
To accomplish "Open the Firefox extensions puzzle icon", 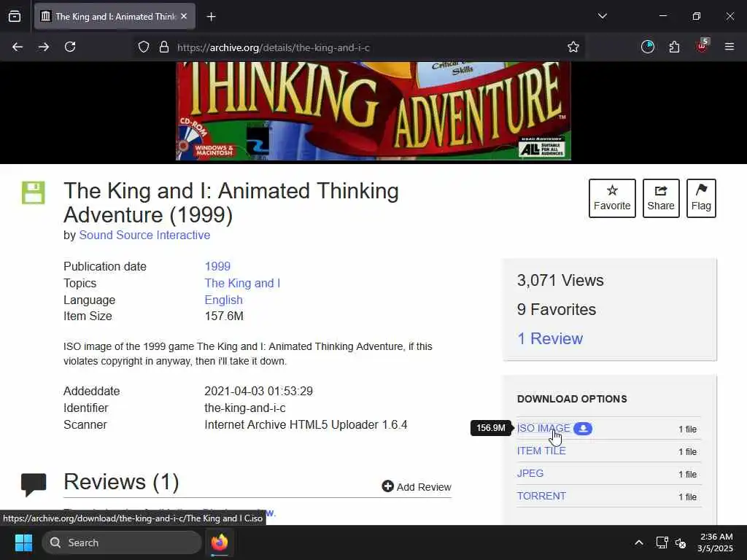I will pos(674,47).
